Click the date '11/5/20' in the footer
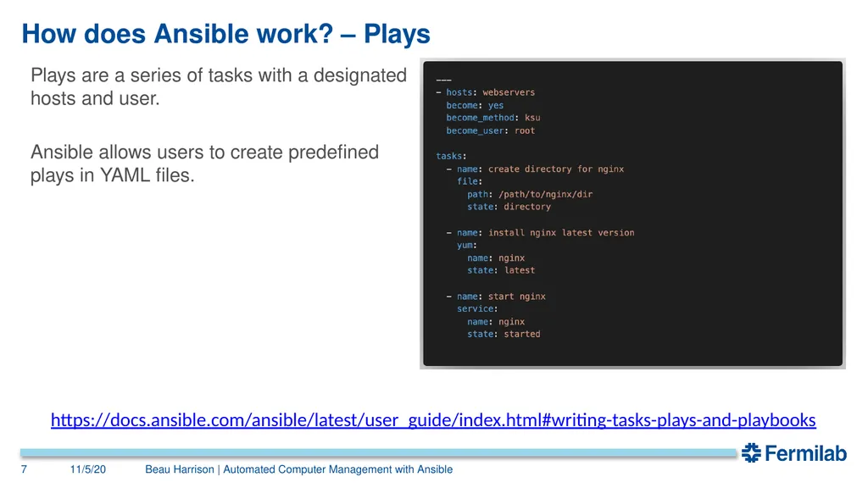868x488 pixels. point(88,469)
